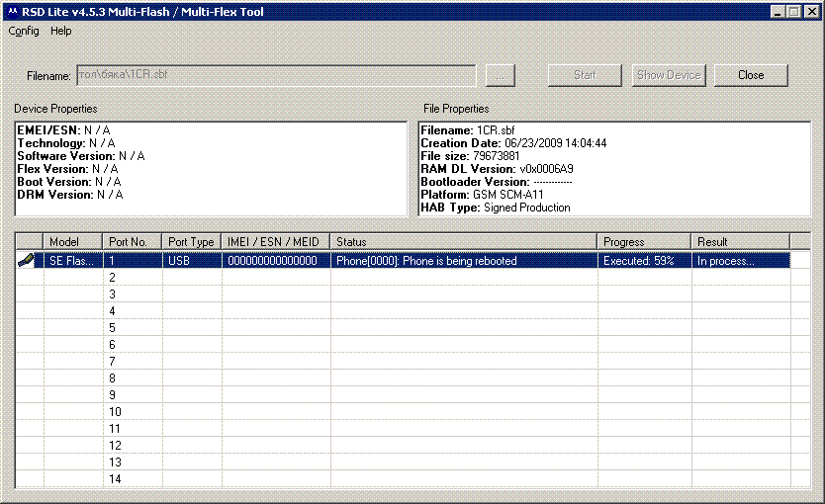Close the RSD Lite window via title bar X

811,12
